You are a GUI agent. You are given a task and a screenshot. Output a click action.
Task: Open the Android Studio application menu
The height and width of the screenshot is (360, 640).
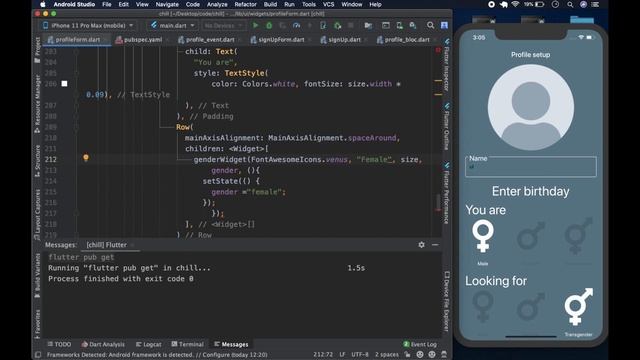[x=74, y=4]
